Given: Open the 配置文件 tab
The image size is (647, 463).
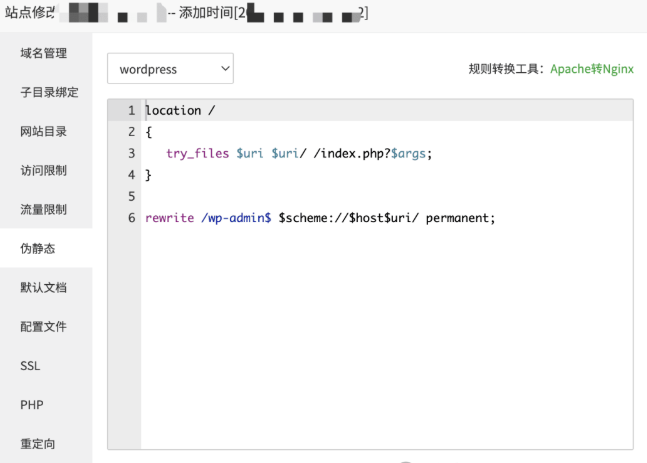Looking at the screenshot, I should [x=44, y=327].
